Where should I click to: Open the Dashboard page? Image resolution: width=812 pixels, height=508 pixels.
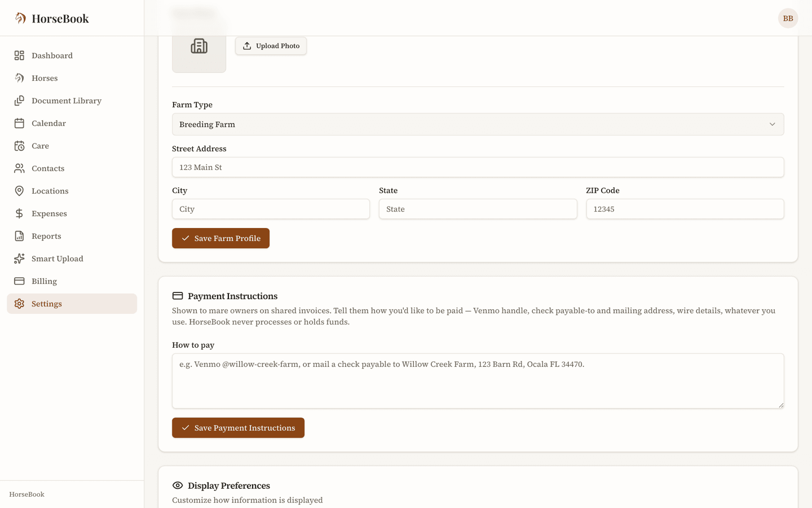(72, 55)
